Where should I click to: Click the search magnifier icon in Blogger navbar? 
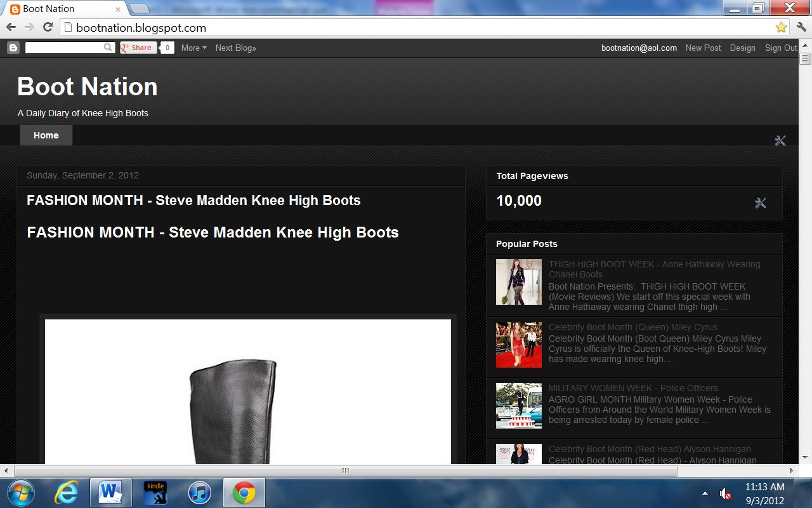coord(108,48)
